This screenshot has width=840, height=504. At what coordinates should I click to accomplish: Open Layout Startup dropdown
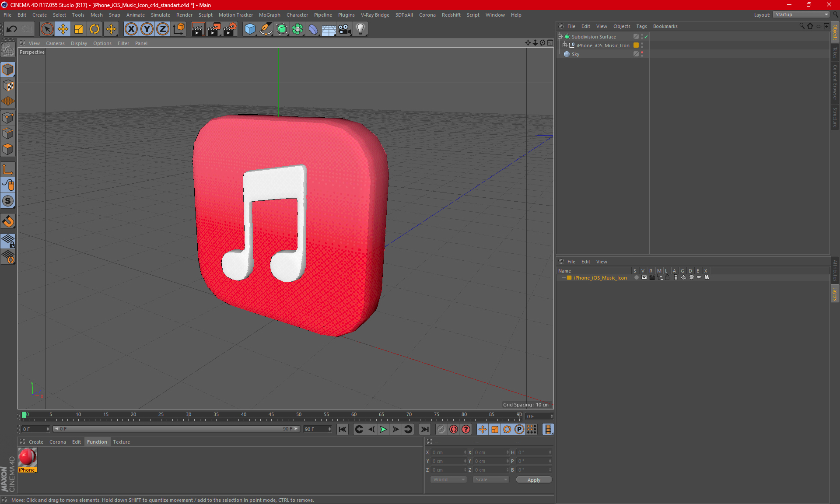[801, 14]
